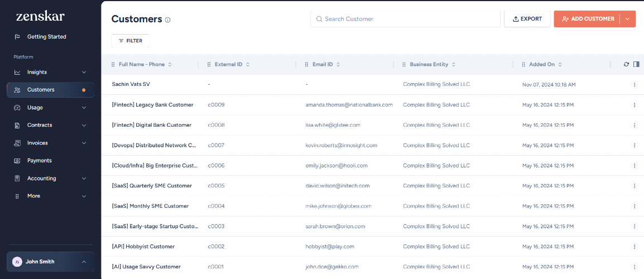Sort by External ID column
Viewport: 644px width, 279px height.
(x=248, y=65)
